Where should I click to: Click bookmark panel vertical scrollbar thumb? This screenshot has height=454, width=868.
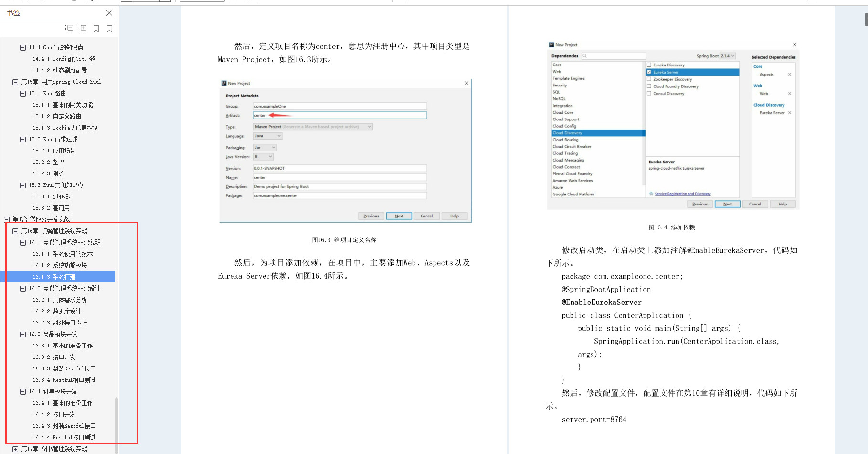(x=116, y=424)
